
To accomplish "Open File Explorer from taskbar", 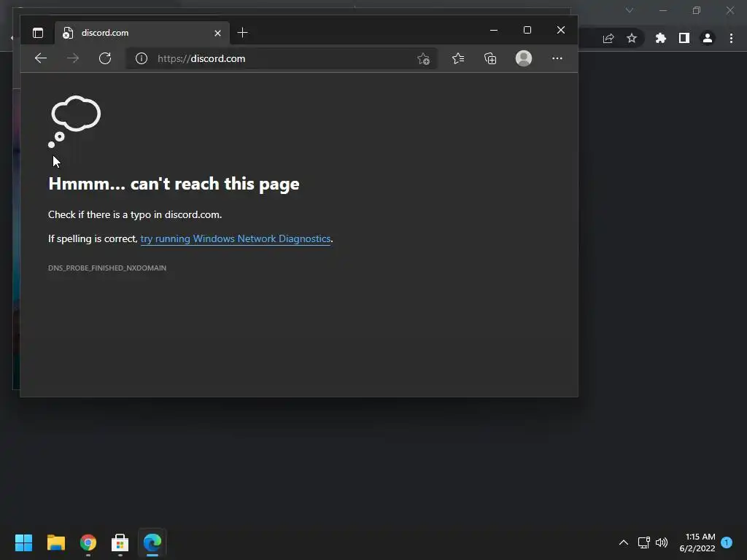I will click(55, 542).
